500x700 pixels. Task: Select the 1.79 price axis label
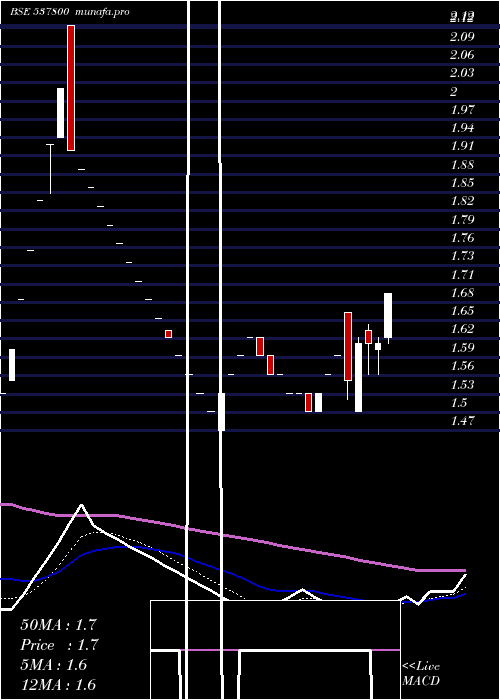point(462,219)
